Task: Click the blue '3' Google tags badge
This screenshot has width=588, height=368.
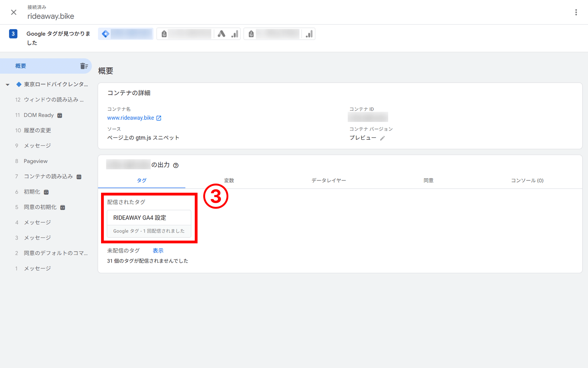Action: (13, 34)
